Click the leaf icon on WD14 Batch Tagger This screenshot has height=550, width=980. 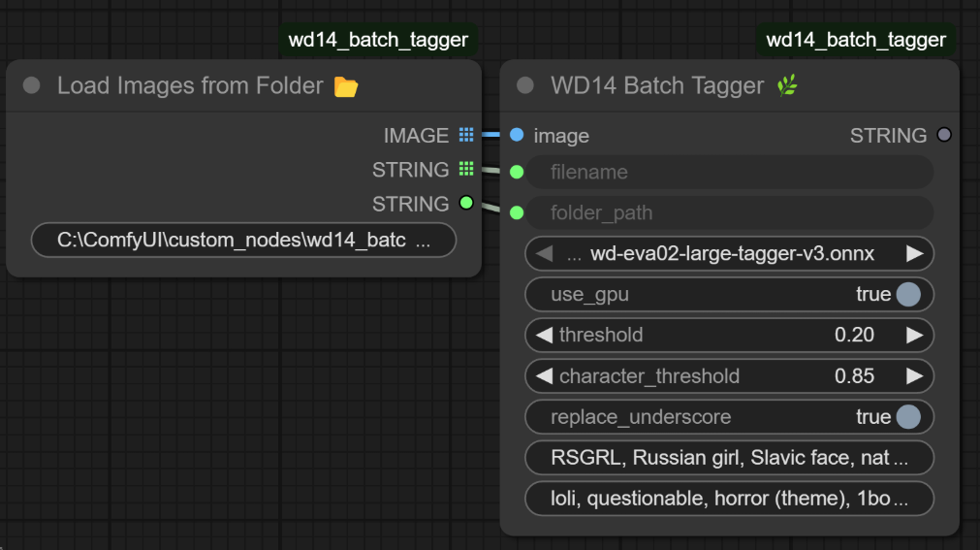coord(787,86)
